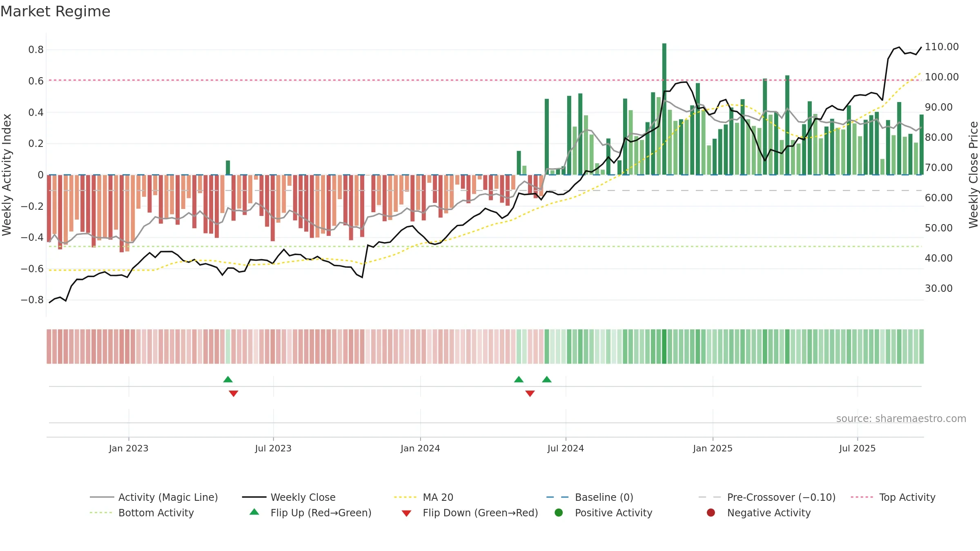Image resolution: width=980 pixels, height=551 pixels.
Task: Click the −0.8 activity axis tick
Action: tap(32, 300)
